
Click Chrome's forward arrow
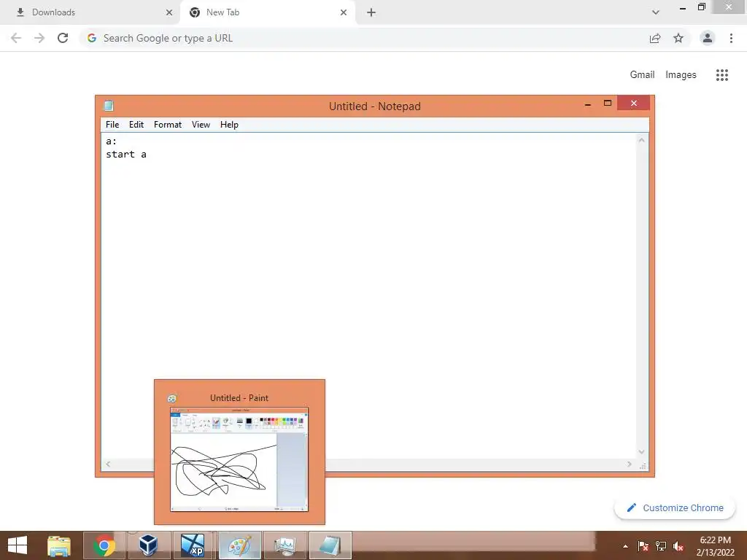[39, 38]
